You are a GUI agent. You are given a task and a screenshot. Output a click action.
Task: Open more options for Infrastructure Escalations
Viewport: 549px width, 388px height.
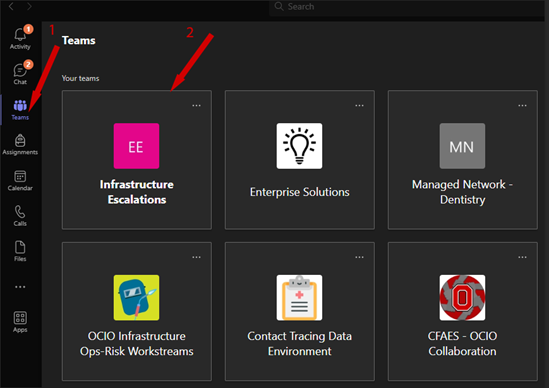pos(196,105)
